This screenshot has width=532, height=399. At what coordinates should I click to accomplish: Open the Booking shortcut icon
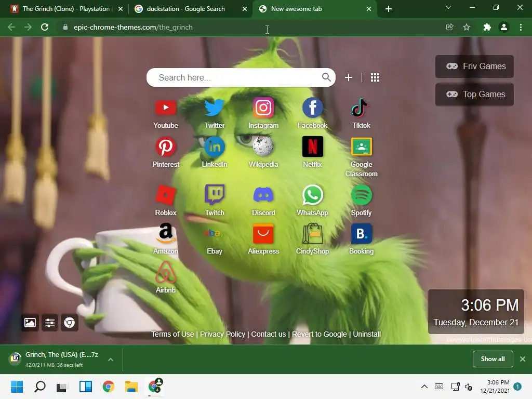coord(362,233)
